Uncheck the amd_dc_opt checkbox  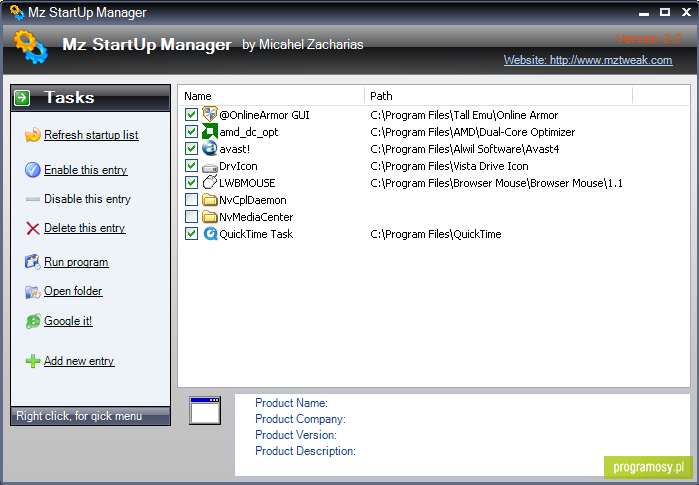tap(191, 132)
